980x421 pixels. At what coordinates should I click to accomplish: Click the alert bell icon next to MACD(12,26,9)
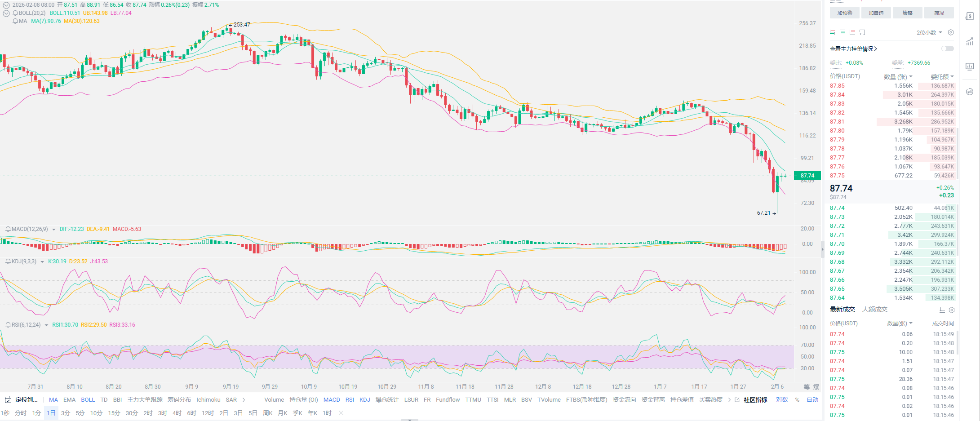(8, 229)
